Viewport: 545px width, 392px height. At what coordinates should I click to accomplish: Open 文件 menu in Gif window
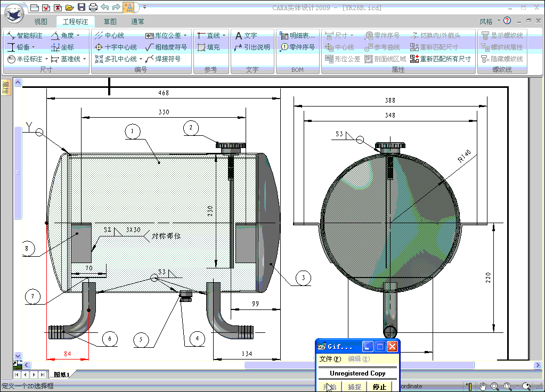coord(330,358)
